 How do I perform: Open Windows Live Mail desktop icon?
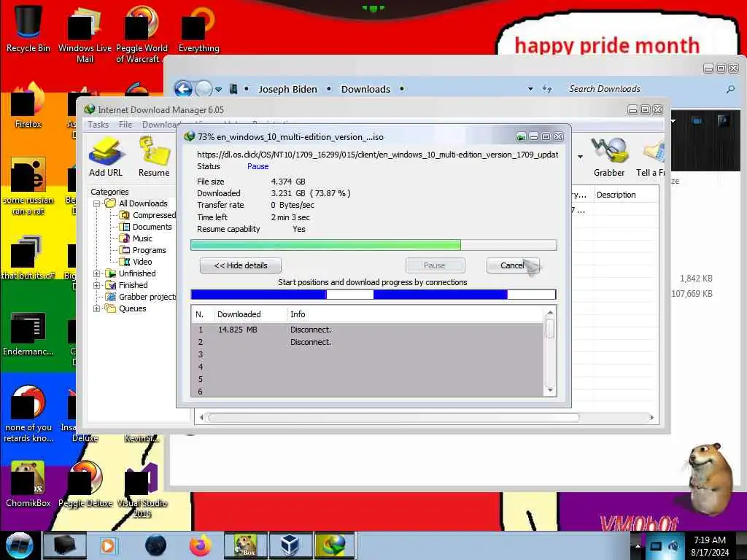point(85,34)
